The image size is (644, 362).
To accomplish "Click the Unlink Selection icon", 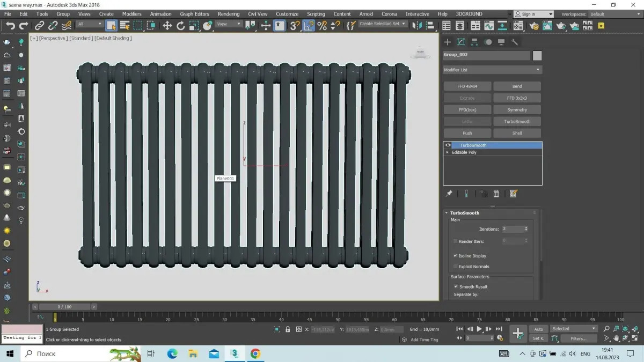I will click(x=53, y=25).
